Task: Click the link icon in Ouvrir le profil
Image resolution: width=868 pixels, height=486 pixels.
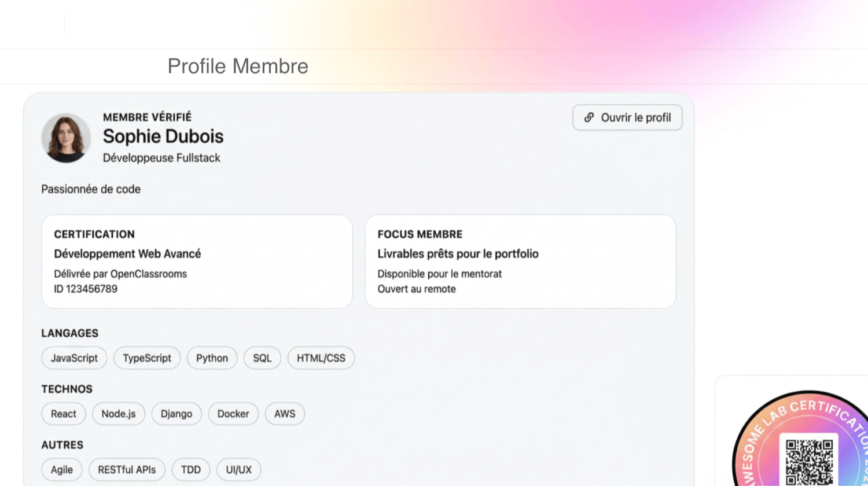Action: [x=589, y=117]
